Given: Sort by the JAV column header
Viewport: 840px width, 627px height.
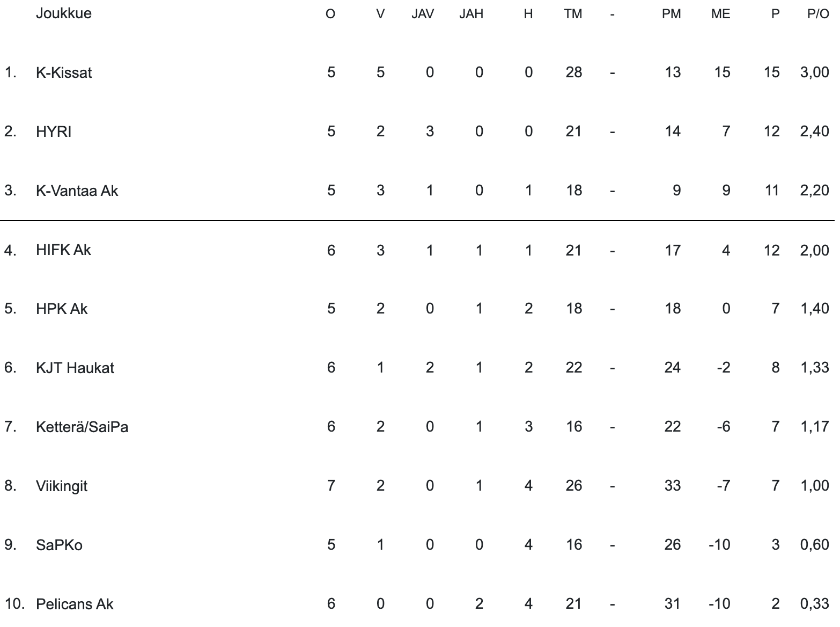Looking at the screenshot, I should pos(423,14).
